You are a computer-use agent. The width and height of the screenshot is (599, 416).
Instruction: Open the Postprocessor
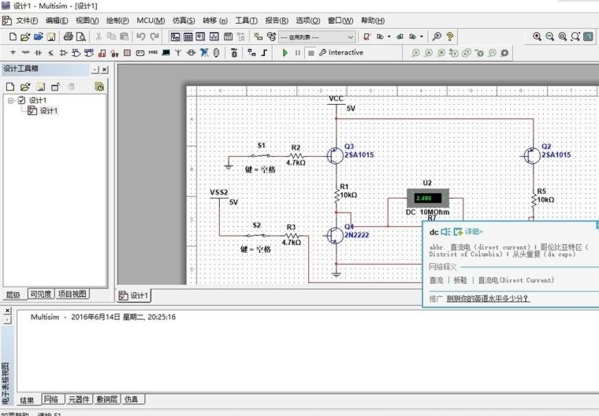coord(228,37)
